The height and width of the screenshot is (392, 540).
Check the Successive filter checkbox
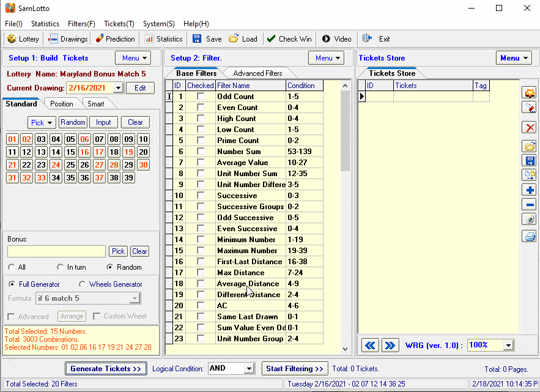(201, 196)
